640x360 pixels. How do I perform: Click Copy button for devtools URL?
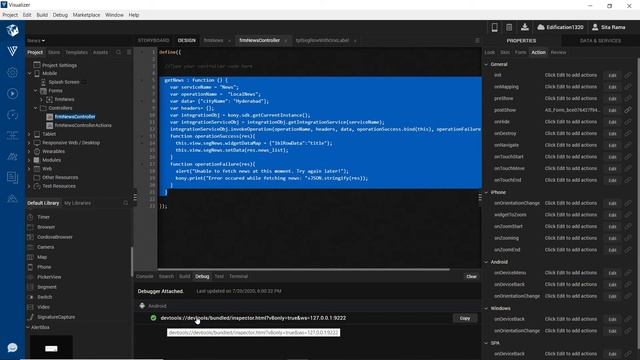coord(465,318)
